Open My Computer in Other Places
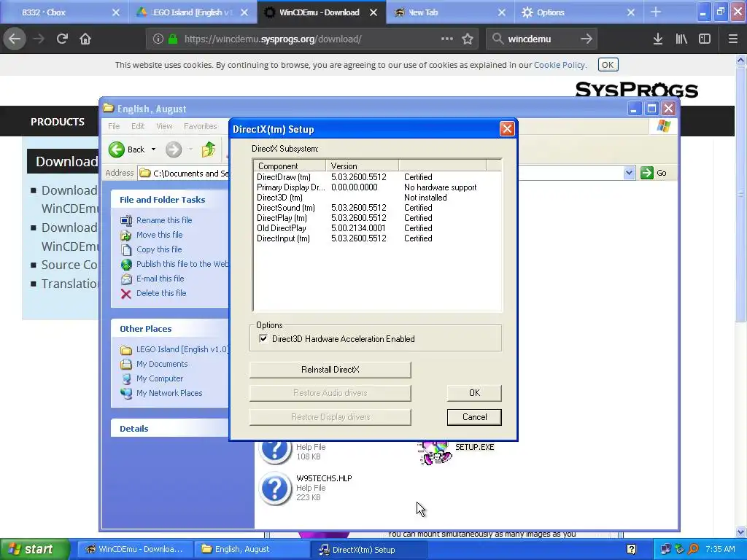The height and width of the screenshot is (560, 747). pos(160,378)
